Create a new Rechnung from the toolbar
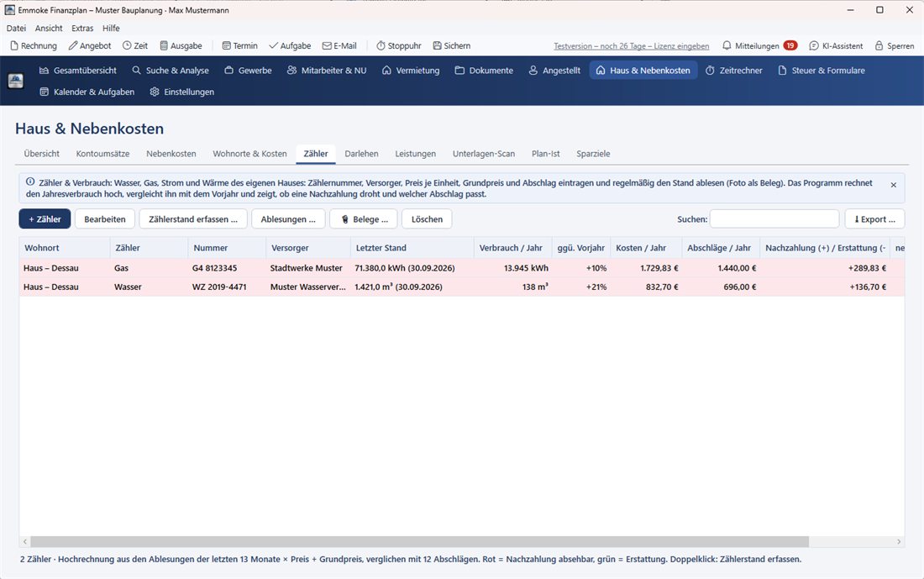Image resolution: width=924 pixels, height=579 pixels. 34,45
